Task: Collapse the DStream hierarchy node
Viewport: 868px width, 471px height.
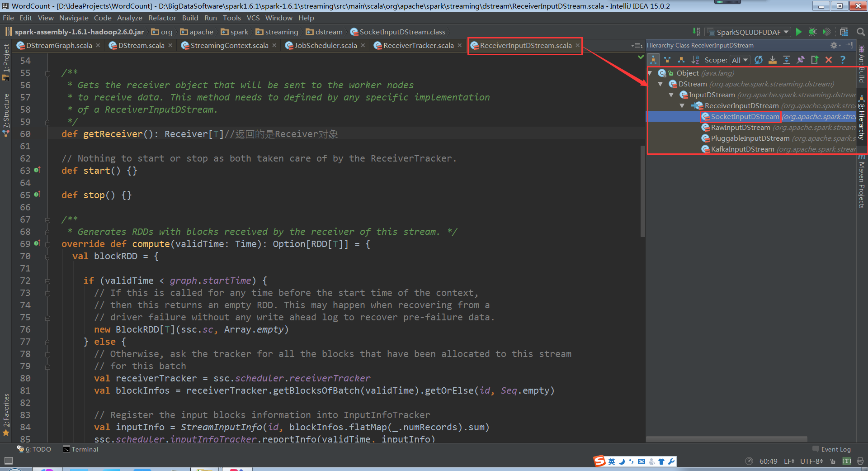Action: coord(660,84)
